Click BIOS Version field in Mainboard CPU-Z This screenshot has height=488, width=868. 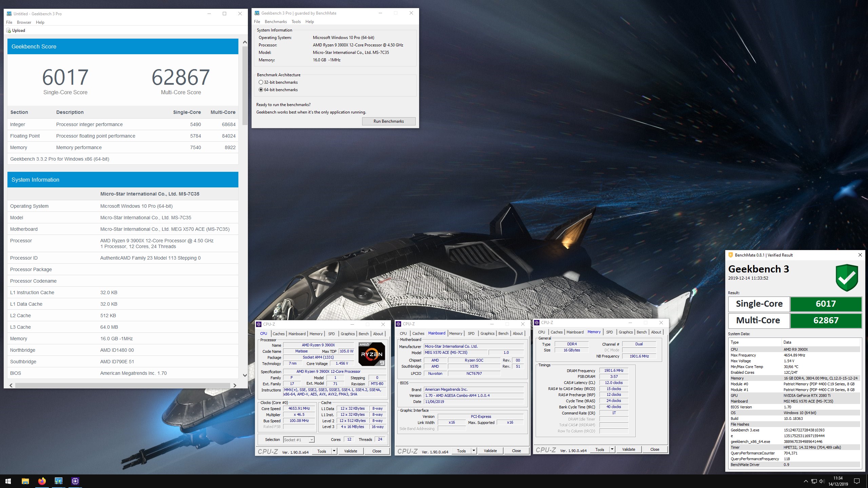[x=474, y=395]
